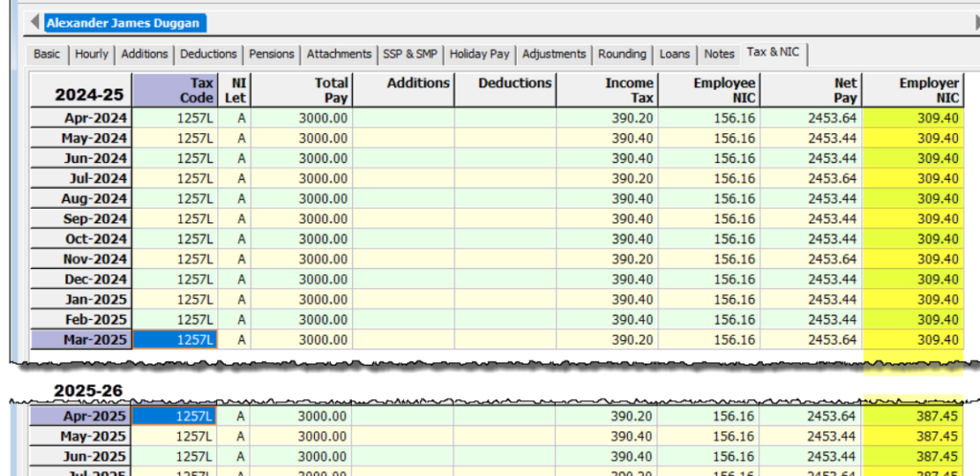Open the Rounding tab

click(623, 55)
